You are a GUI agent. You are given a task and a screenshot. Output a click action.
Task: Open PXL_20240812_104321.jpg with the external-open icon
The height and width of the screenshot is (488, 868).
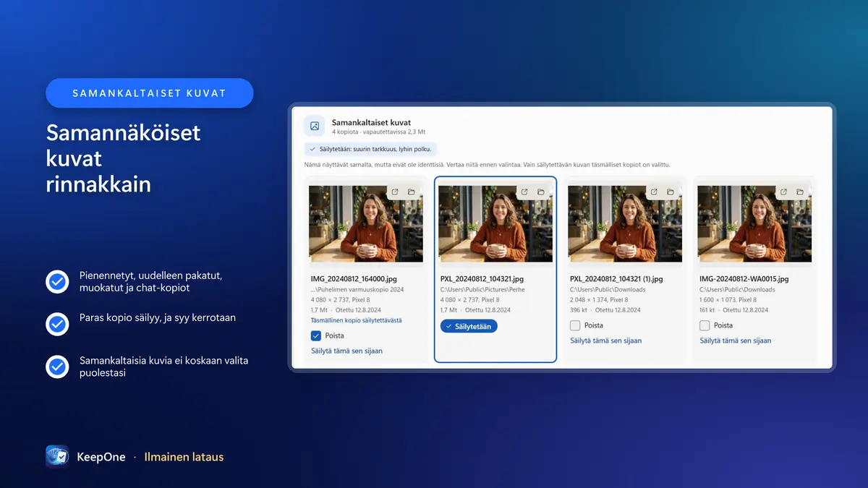(x=524, y=192)
